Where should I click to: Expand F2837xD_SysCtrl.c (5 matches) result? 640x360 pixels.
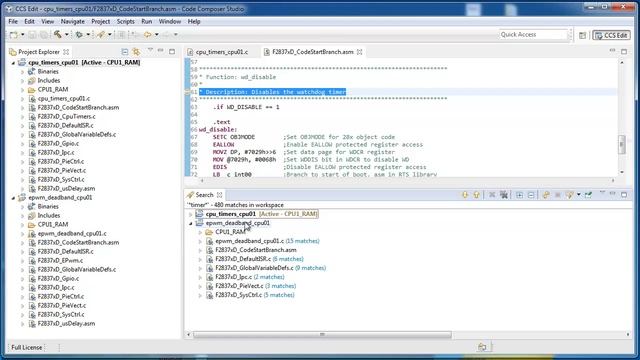200,295
